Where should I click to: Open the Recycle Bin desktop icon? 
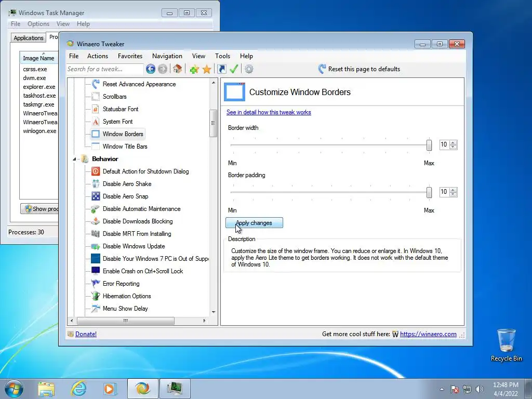click(506, 345)
